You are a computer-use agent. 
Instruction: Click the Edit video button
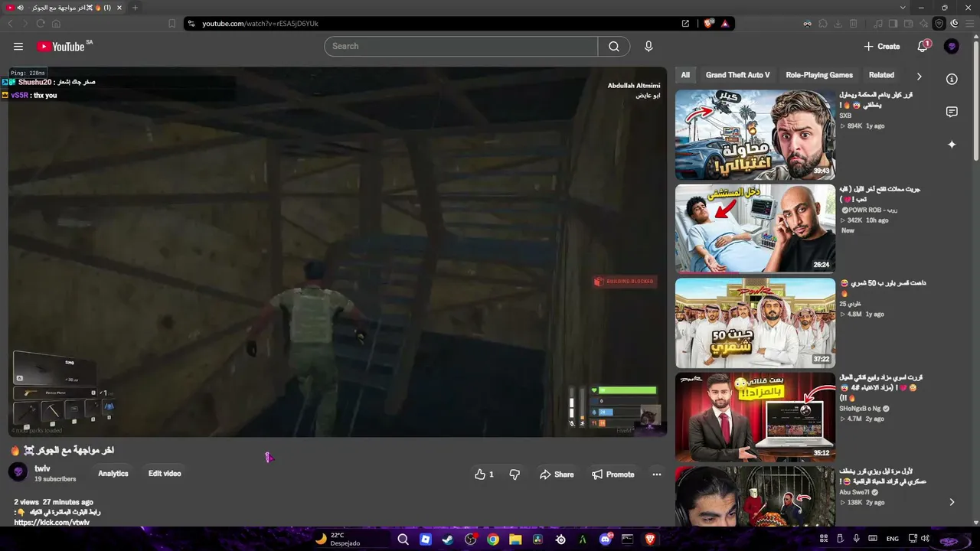click(165, 474)
